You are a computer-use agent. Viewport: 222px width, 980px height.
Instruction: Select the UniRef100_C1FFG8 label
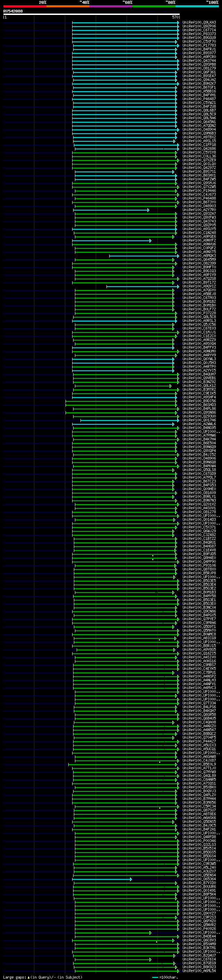coord(199,145)
